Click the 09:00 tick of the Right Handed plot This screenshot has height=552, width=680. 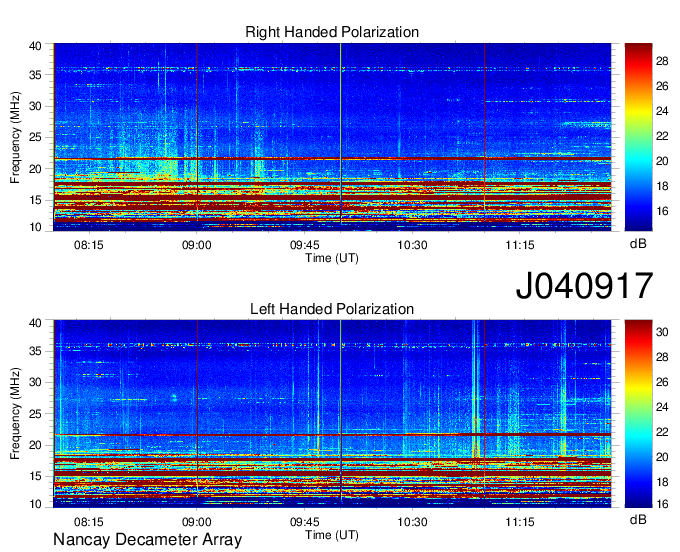[x=196, y=245]
